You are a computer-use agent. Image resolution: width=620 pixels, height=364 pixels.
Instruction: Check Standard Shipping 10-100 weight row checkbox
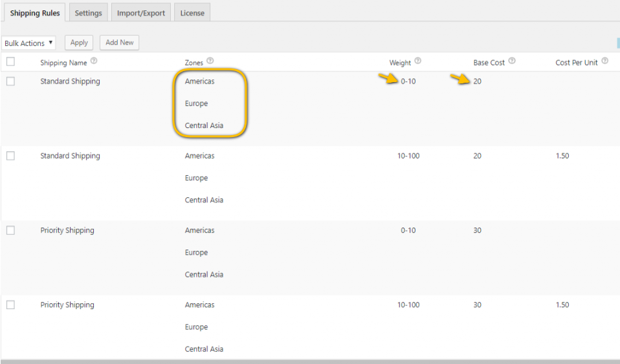pos(10,156)
